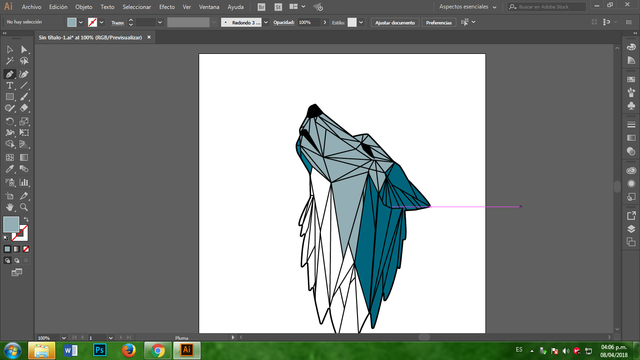Screen dimensions: 640x360
Task: Open the Ventana menu
Action: 209,7
